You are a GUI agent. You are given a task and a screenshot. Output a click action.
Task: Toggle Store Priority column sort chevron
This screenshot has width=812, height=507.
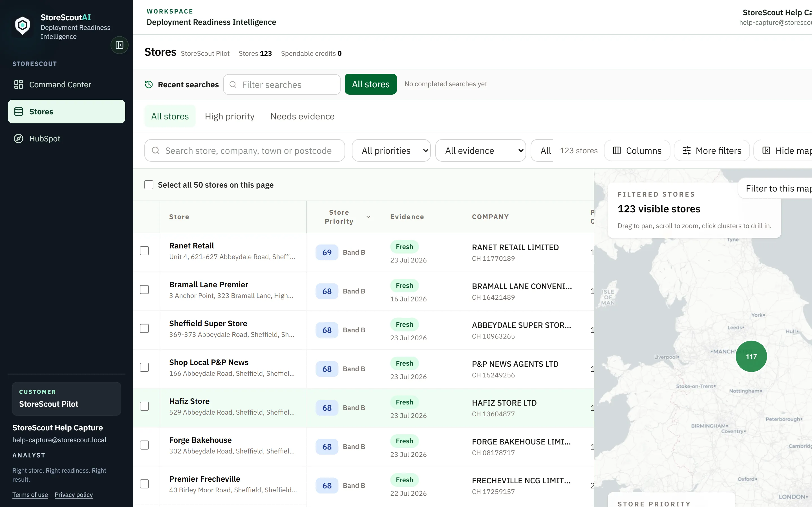point(369,217)
